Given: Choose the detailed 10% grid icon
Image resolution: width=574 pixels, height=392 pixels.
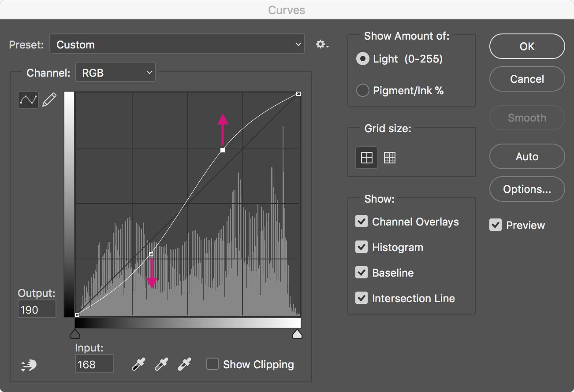Looking at the screenshot, I should [390, 158].
